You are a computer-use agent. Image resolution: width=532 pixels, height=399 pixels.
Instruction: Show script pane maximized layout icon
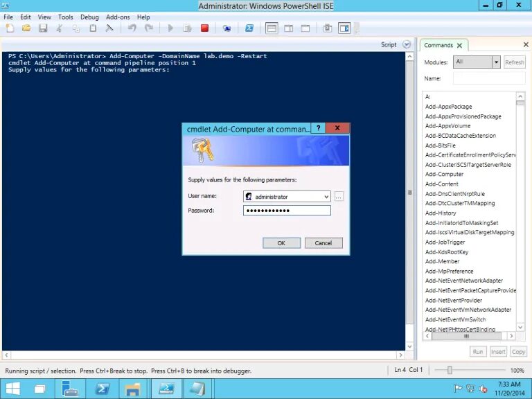[305, 28]
